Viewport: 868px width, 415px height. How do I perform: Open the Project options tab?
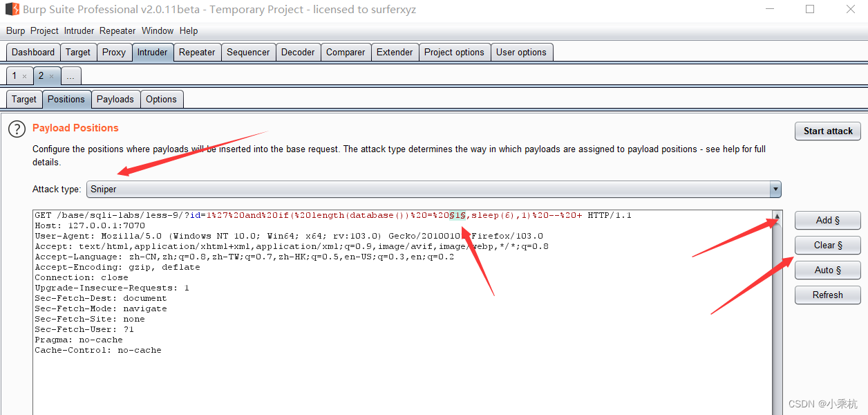tap(454, 52)
